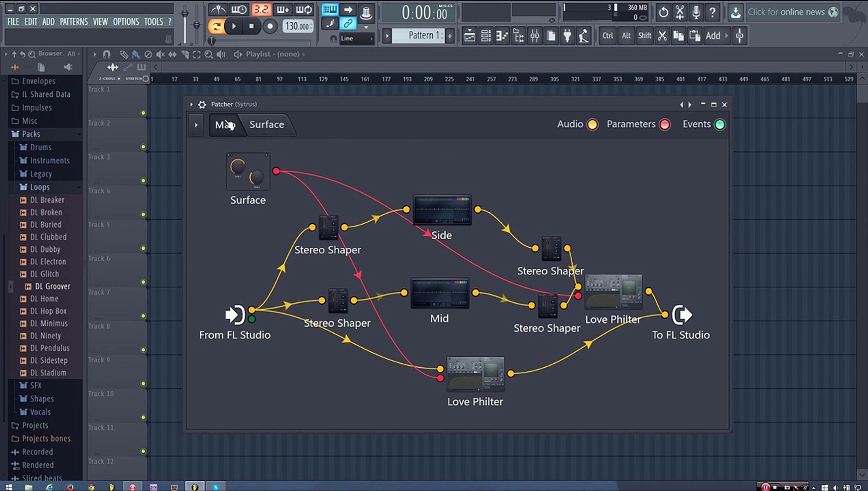The height and width of the screenshot is (491, 868).
Task: Open the plugin picker plug icon
Action: [x=568, y=36]
